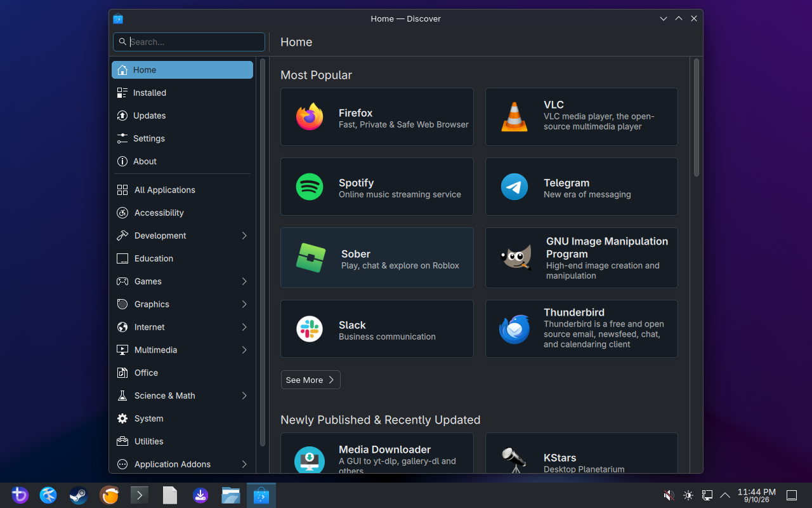Screen dimensions: 812x508
Task: Expand the Application Addons chevron
Action: point(244,464)
